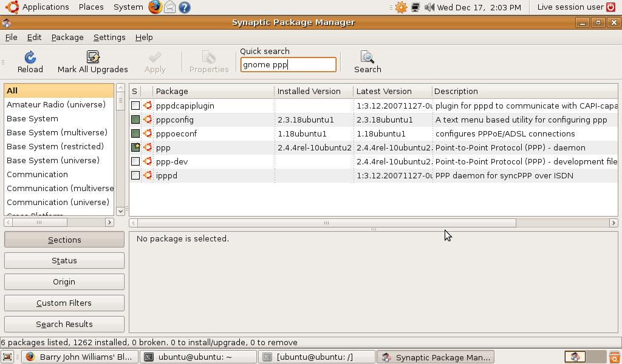
Task: Open the help icon in the top panel
Action: click(x=185, y=7)
